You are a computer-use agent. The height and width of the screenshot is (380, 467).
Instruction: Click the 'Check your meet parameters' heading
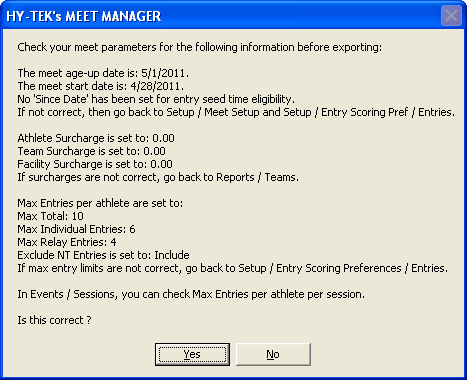tap(200, 47)
